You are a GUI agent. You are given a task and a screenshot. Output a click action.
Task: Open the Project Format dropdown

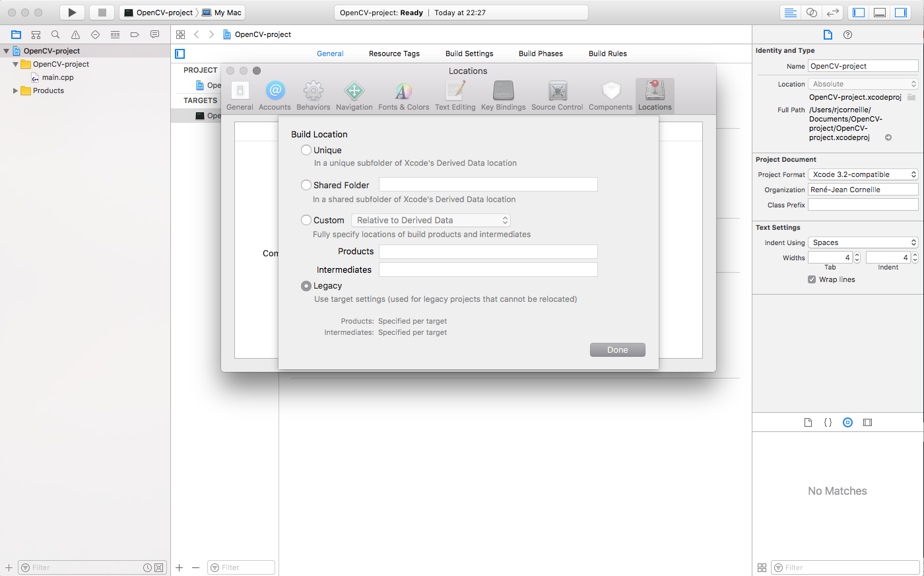863,174
